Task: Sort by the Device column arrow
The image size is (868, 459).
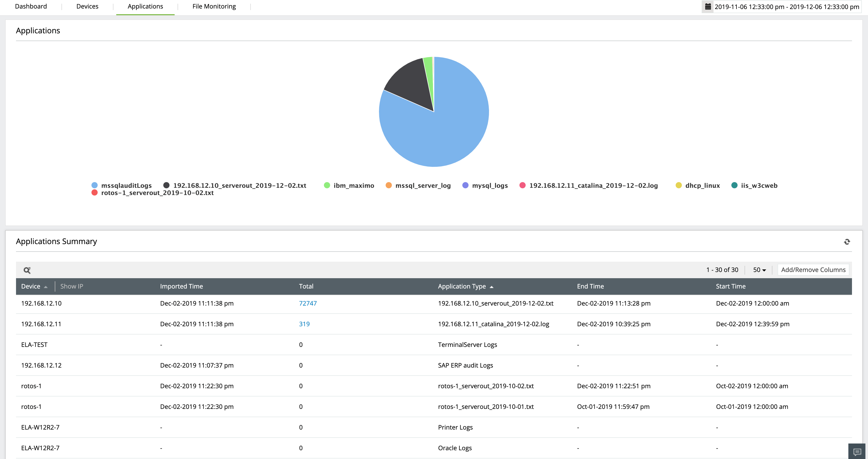Action: pyautogui.click(x=45, y=287)
